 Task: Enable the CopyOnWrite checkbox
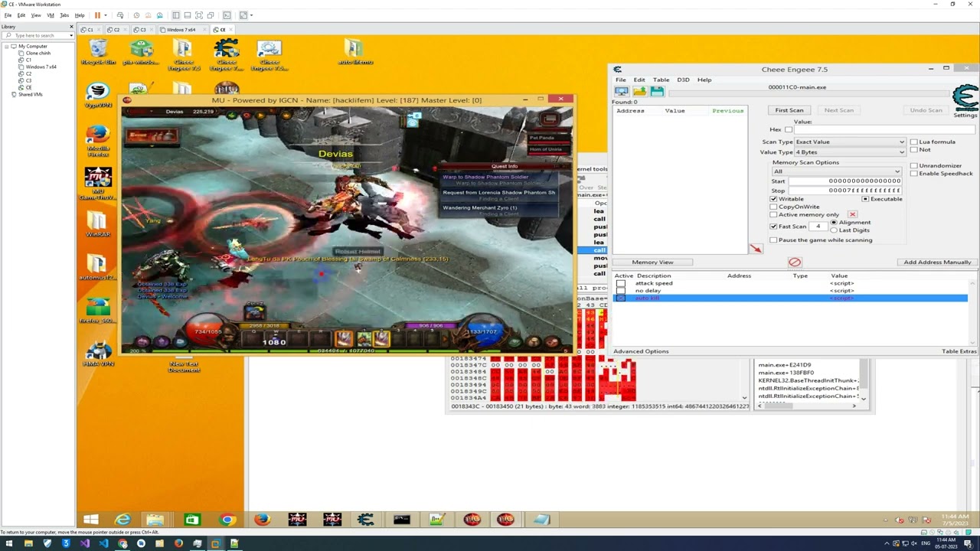pyautogui.click(x=773, y=207)
